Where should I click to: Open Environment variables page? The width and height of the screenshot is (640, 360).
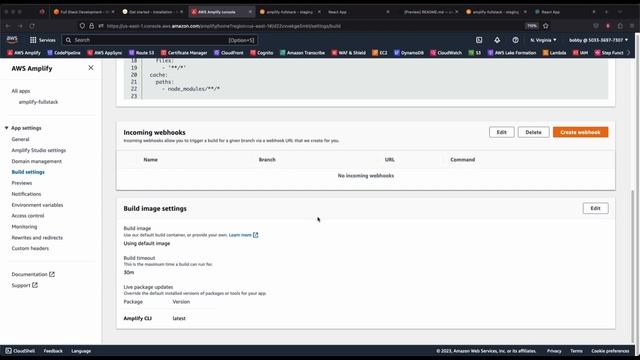coord(38,205)
